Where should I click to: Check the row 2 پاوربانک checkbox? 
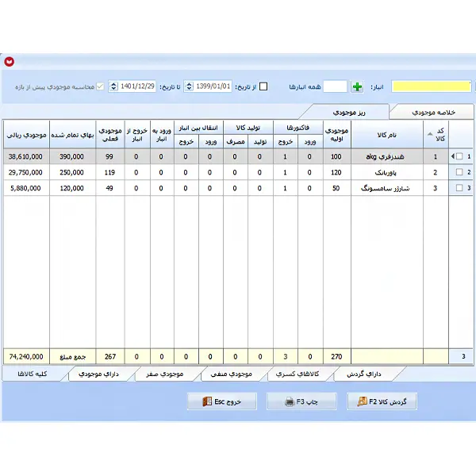(x=459, y=172)
